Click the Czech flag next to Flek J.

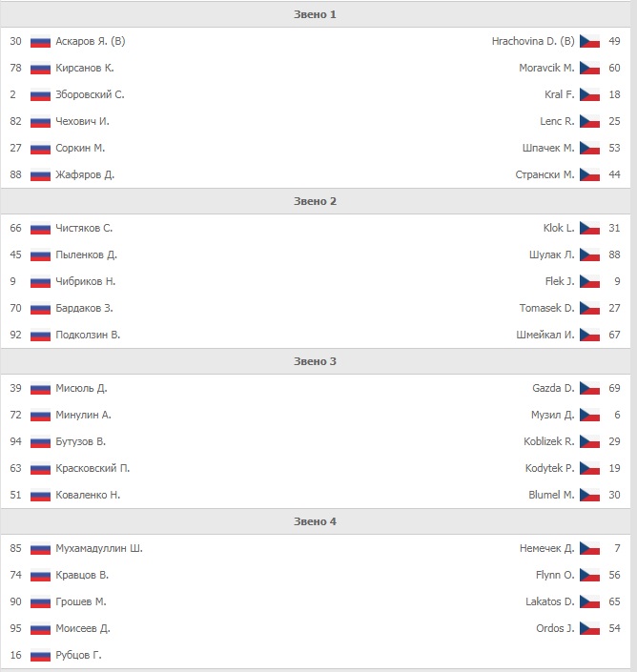coord(589,281)
